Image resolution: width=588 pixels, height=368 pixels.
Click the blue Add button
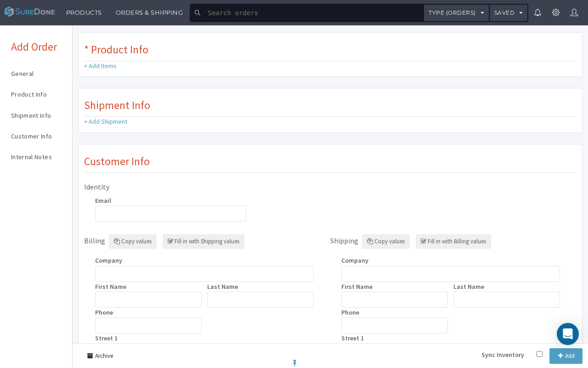pos(566,356)
